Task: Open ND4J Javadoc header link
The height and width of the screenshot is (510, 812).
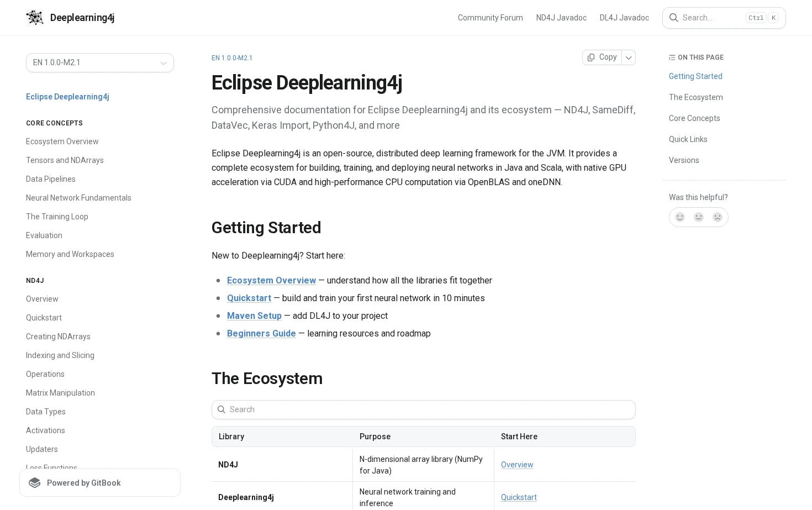Action: tap(561, 18)
